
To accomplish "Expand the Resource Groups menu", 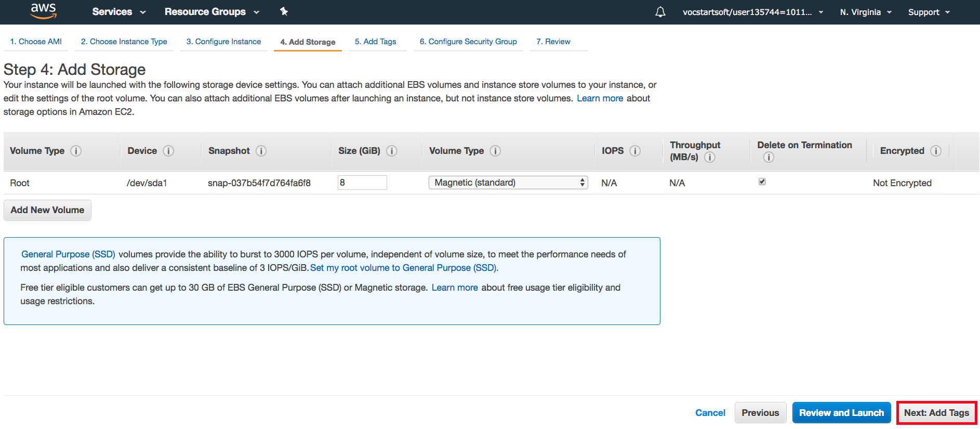I will click(212, 12).
